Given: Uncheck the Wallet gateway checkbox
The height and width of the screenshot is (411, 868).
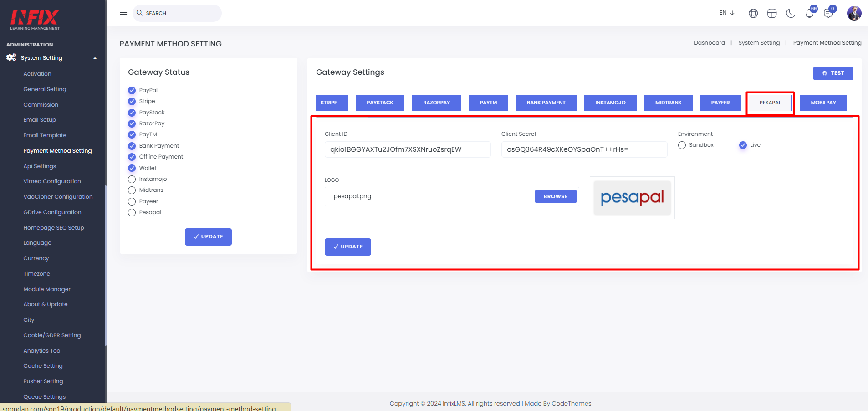Looking at the screenshot, I should pos(132,168).
